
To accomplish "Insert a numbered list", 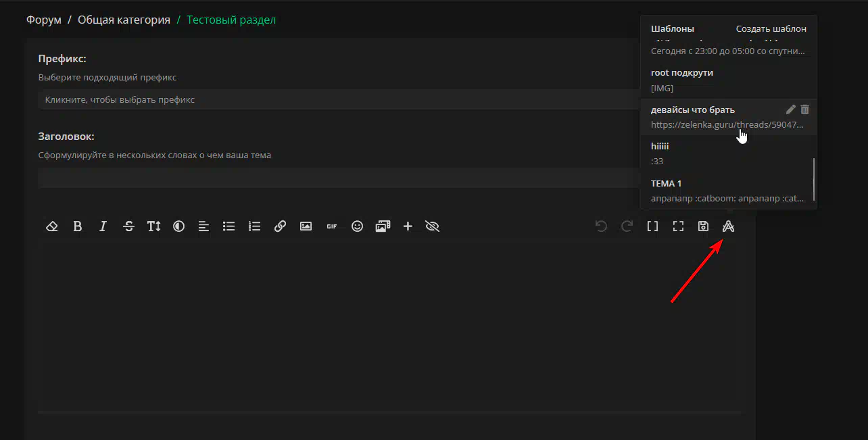I will click(254, 226).
